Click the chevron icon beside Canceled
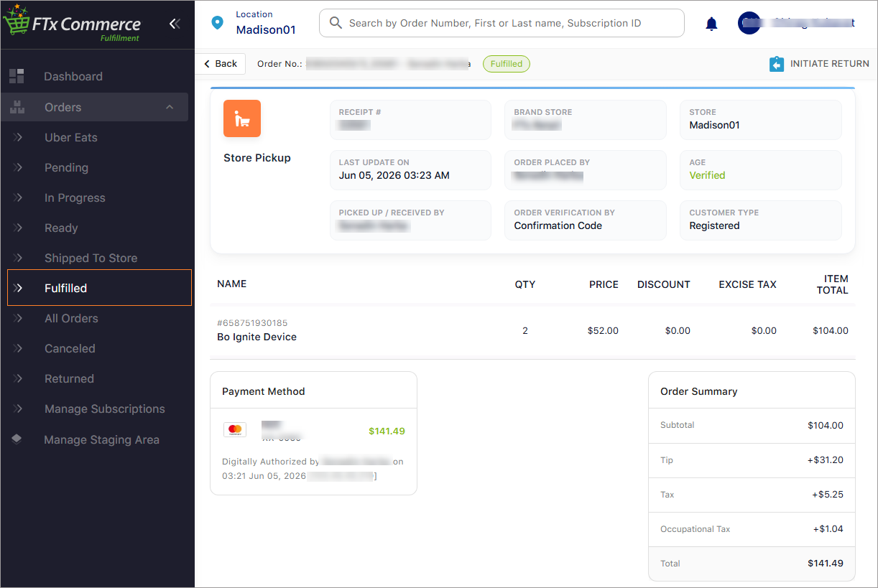878x588 pixels. coord(19,348)
